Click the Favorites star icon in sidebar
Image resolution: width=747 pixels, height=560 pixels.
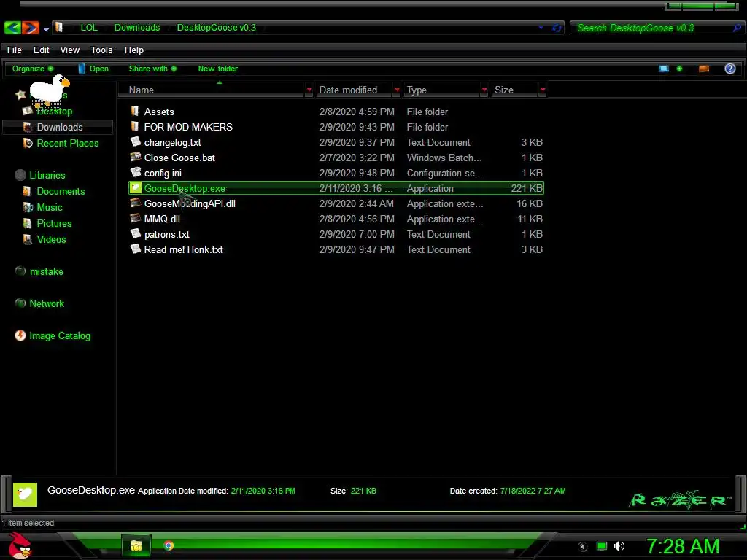point(20,94)
